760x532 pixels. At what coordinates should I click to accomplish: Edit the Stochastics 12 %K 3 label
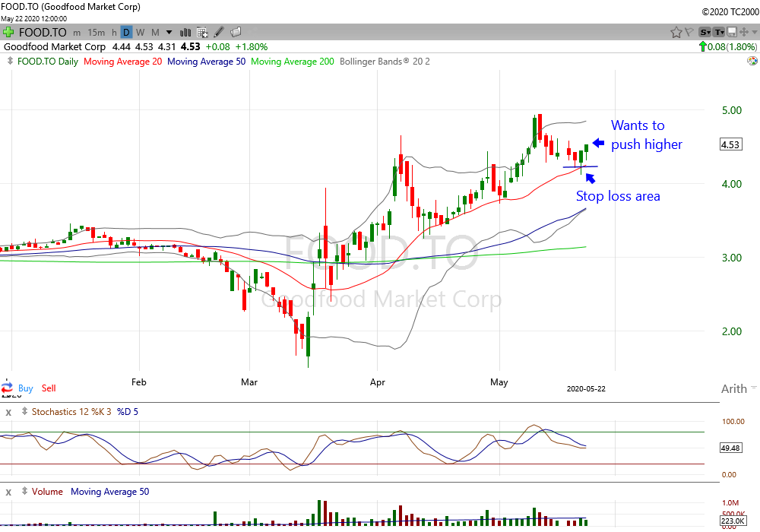point(71,411)
